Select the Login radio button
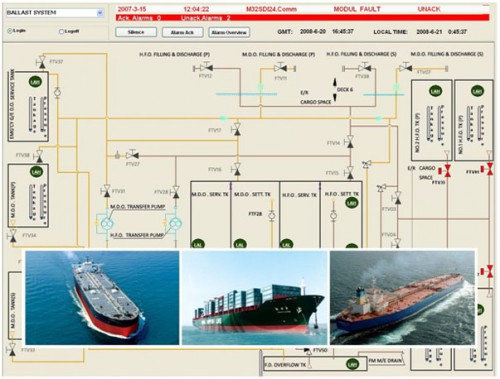Viewport: 500px width, 379px height. [x=9, y=31]
